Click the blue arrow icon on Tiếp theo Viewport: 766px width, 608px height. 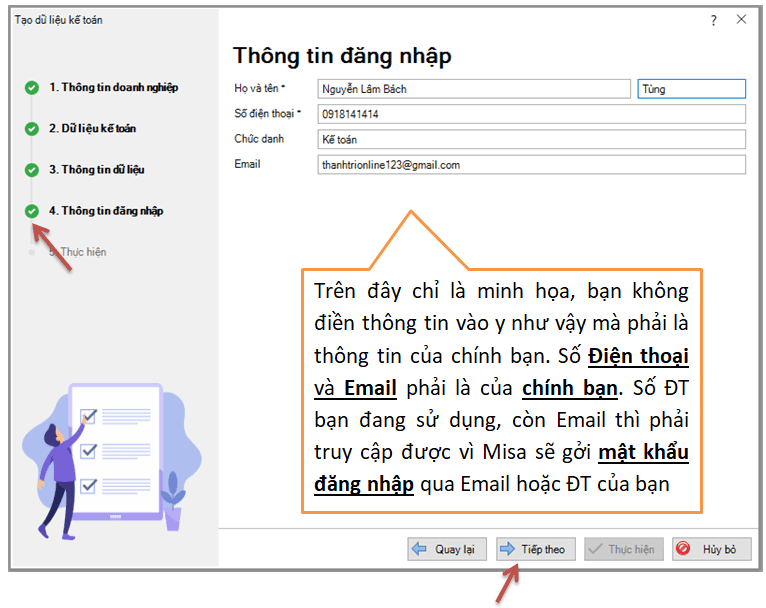[x=507, y=549]
